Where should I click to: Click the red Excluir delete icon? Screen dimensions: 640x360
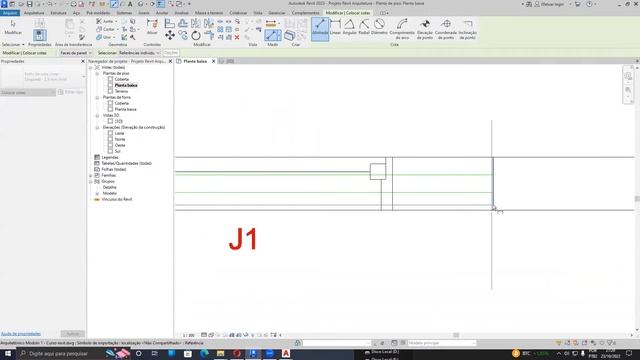coord(237,37)
